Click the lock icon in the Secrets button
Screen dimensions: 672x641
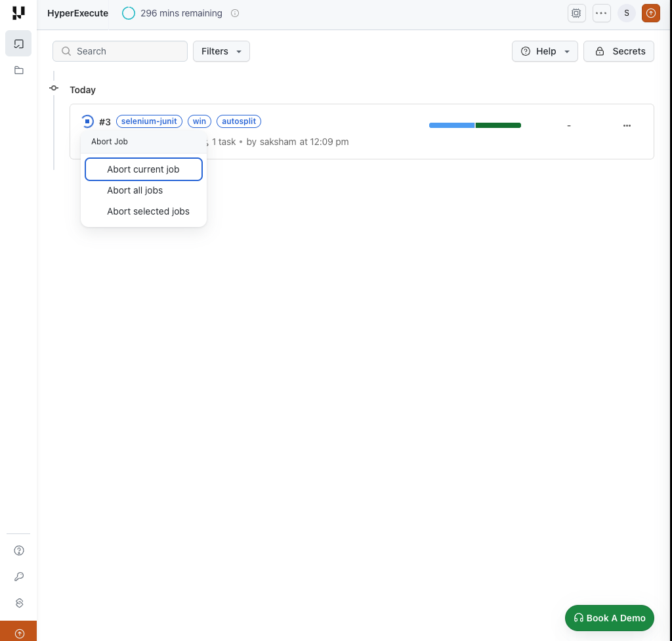[x=600, y=51]
